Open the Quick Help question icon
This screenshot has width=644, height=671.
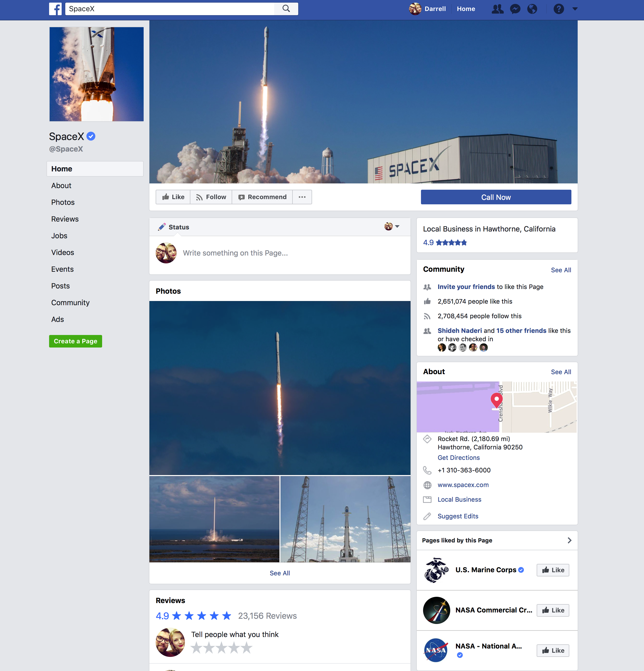pyautogui.click(x=558, y=9)
